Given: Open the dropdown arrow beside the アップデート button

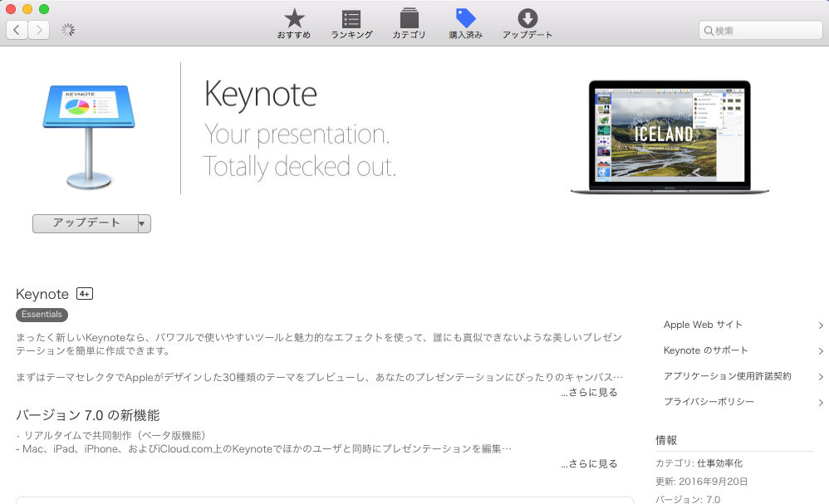Looking at the screenshot, I should point(145,223).
